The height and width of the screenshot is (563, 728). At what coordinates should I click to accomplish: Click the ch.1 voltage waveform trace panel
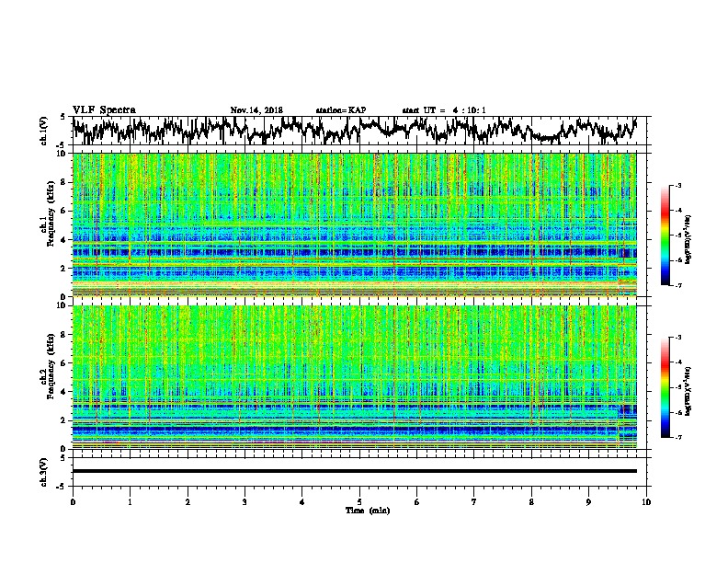point(359,131)
